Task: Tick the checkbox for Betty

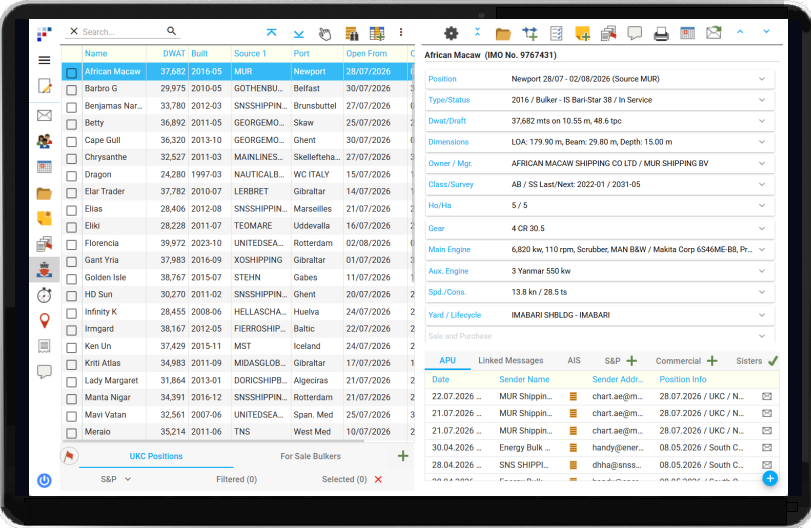Action: point(72,124)
